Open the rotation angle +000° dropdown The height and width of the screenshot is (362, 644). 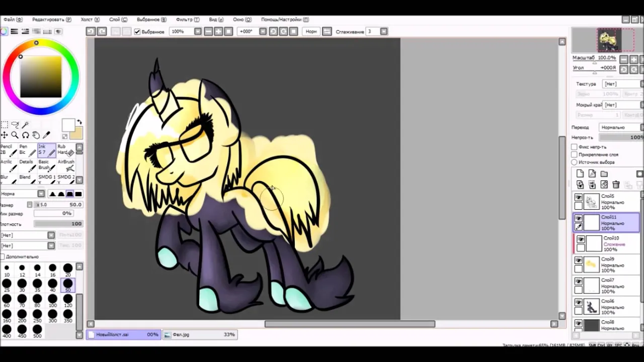click(263, 31)
